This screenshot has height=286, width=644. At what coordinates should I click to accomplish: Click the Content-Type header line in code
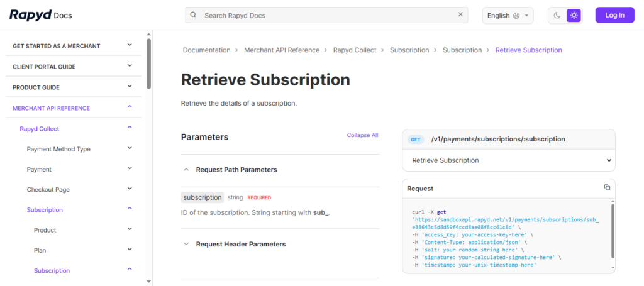click(x=469, y=242)
